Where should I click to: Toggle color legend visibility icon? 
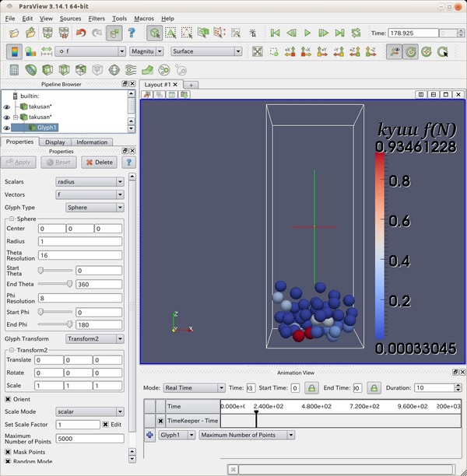pos(14,51)
